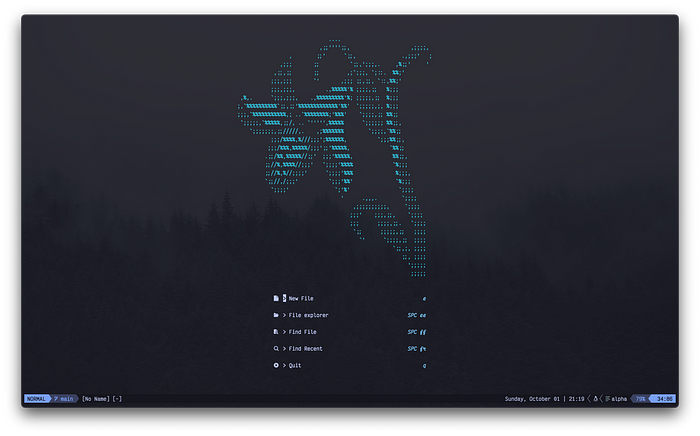The height and width of the screenshot is (436, 700).
Task: Click the Find File icon
Action: click(x=276, y=332)
